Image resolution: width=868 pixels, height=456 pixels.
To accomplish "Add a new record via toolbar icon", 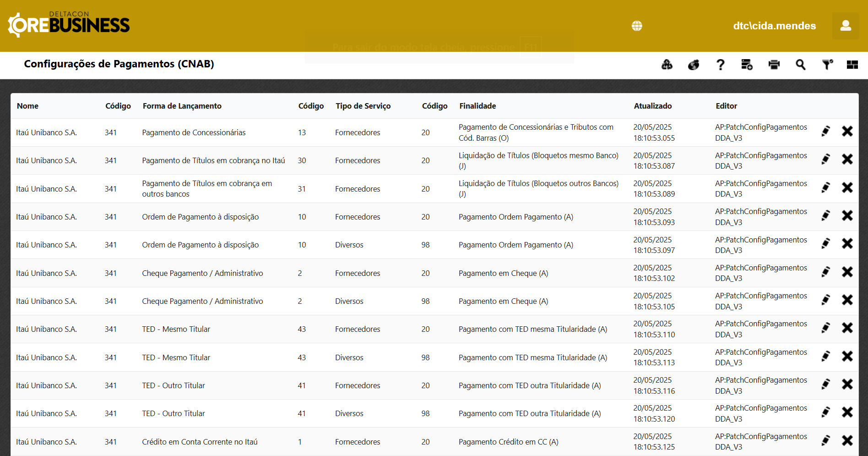I will pos(747,65).
